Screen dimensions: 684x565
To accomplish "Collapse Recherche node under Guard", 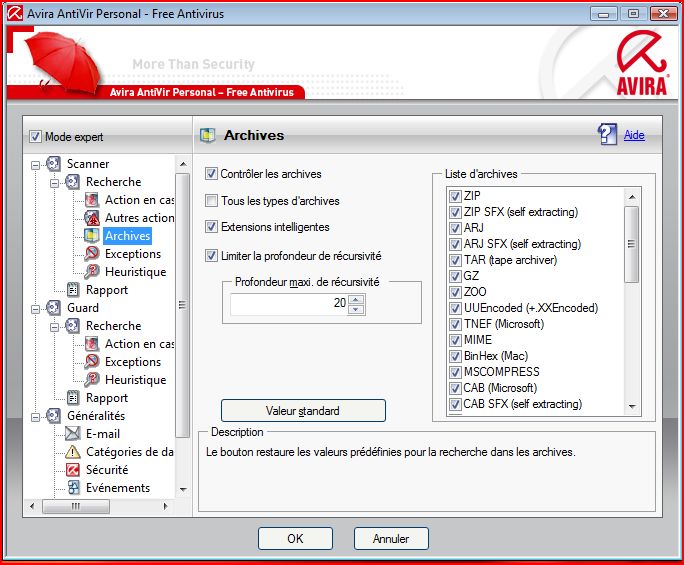I will pos(54,327).
